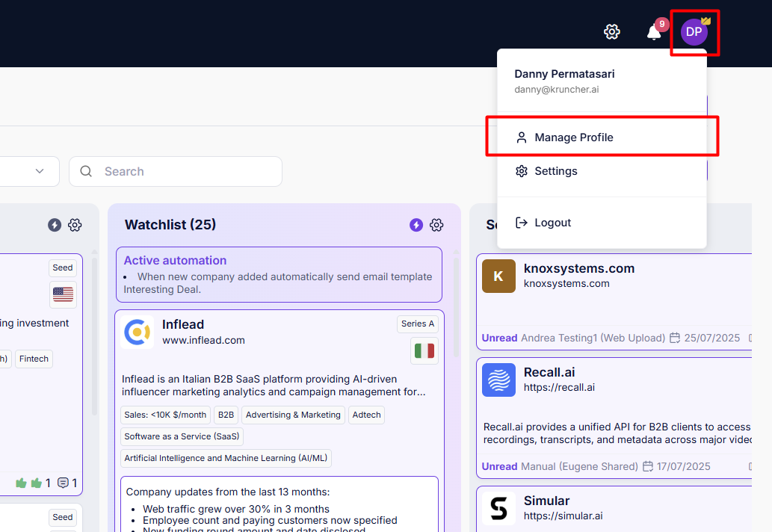Open Inflead company title
This screenshot has height=532, width=772.
click(x=182, y=324)
